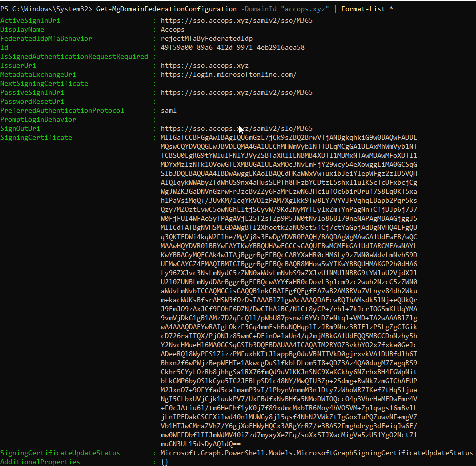476x466 pixels.
Task: Click the IssuerUri https://sso.accops.xyz value
Action: (204, 66)
